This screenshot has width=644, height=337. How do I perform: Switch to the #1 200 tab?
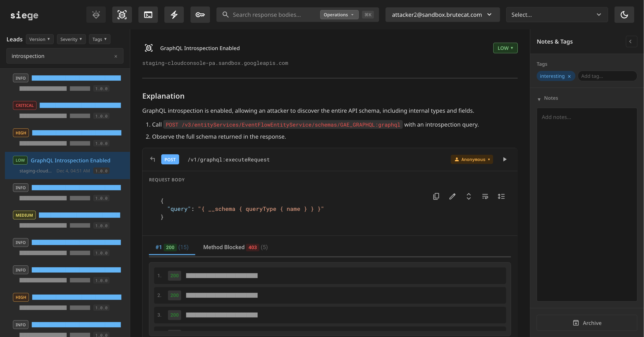coord(172,247)
